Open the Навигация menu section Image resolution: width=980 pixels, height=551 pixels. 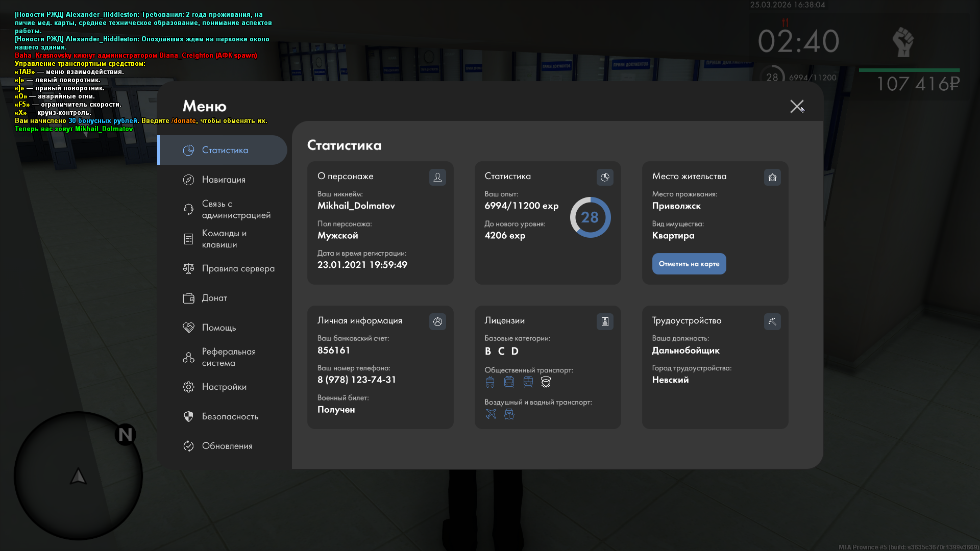tap(223, 180)
